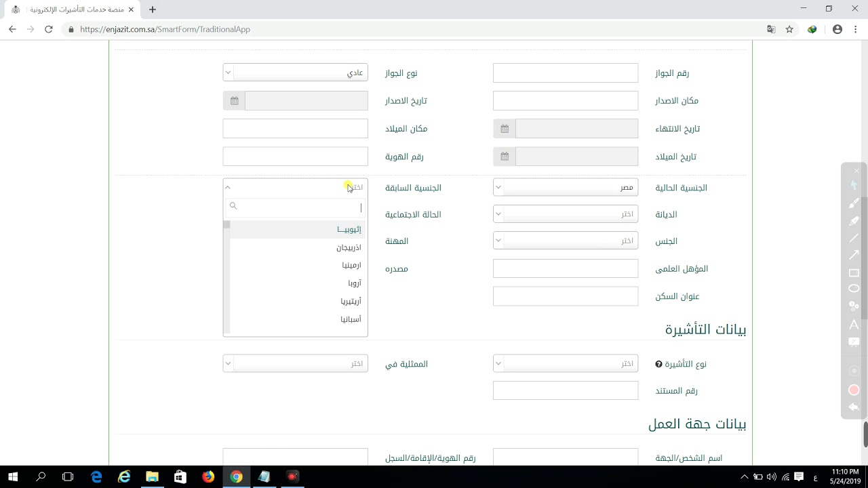868x488 pixels.
Task: Select the numbered steps annotation tool
Action: 854,306
